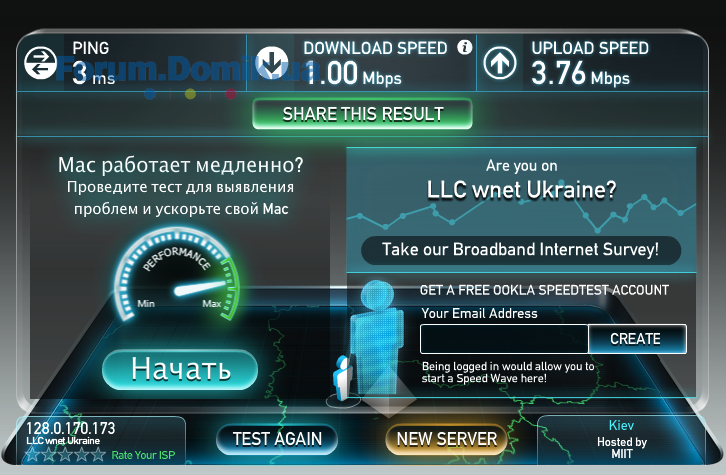Click the download speed arrow icon

click(x=272, y=62)
